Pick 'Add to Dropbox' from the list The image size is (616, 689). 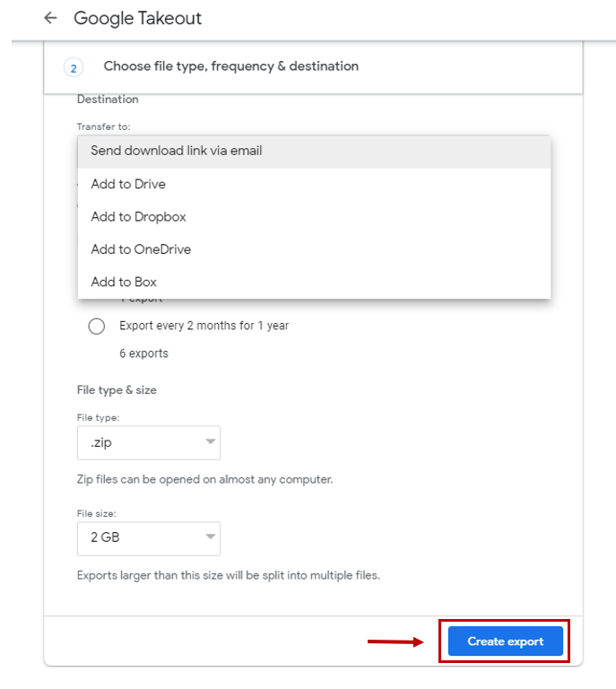tap(138, 216)
